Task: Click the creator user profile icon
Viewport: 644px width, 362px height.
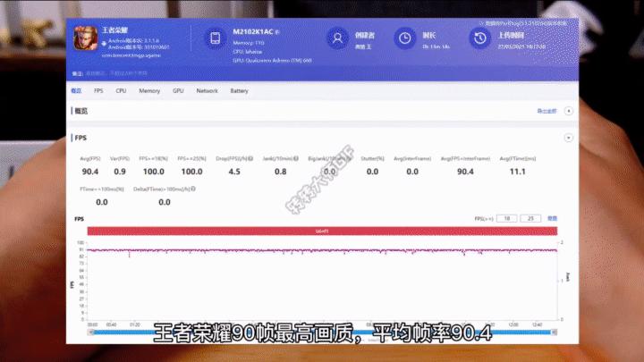Action: 337,38
